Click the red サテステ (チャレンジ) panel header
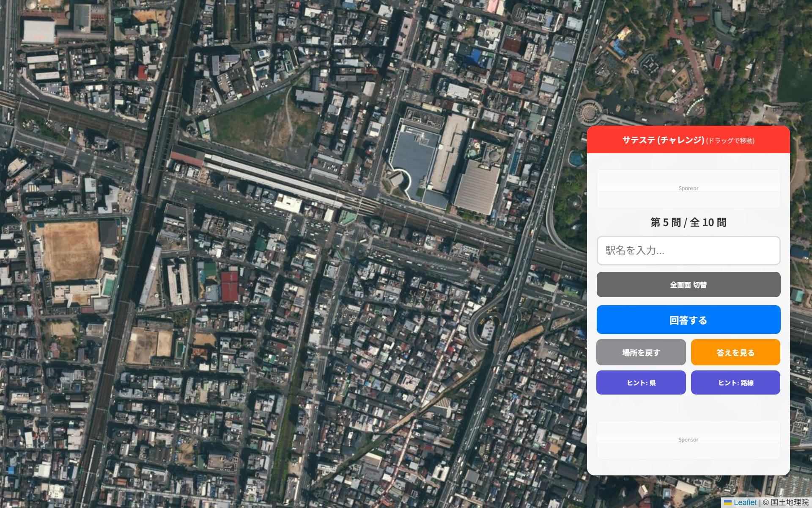 point(689,140)
